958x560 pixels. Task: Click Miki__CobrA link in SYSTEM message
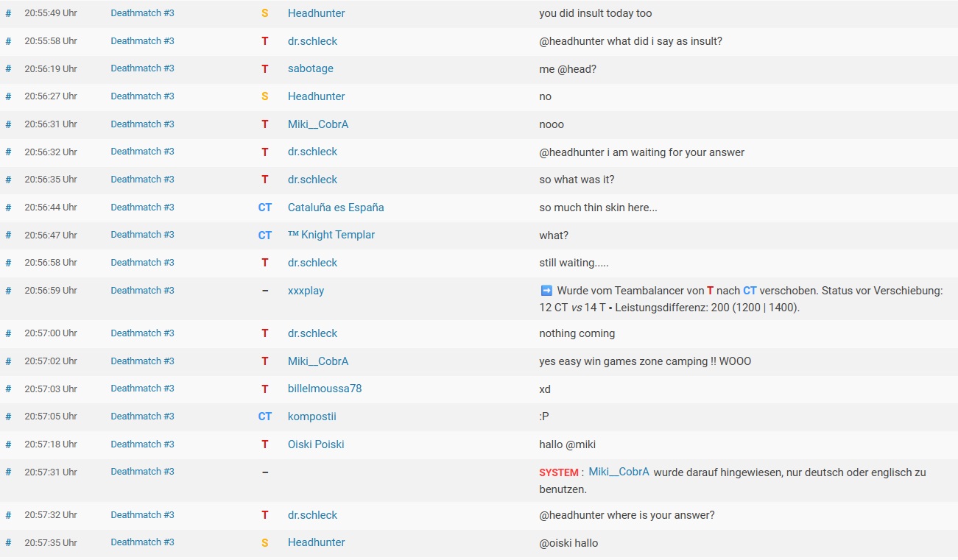tap(619, 472)
